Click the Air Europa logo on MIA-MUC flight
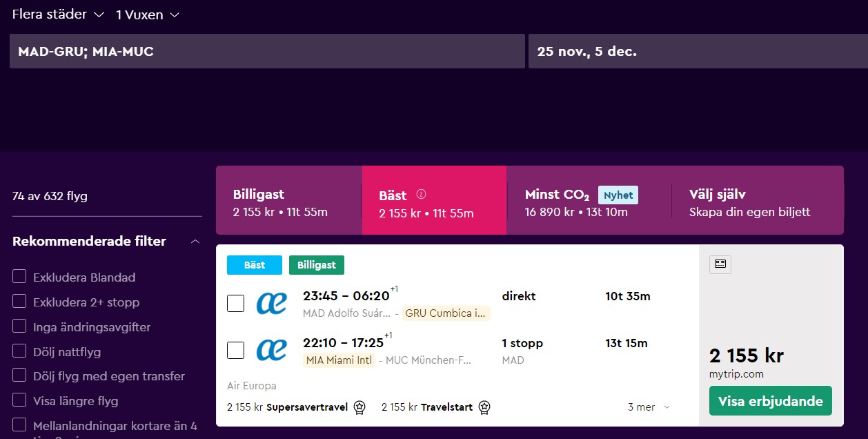868x439 pixels. pyautogui.click(x=272, y=350)
